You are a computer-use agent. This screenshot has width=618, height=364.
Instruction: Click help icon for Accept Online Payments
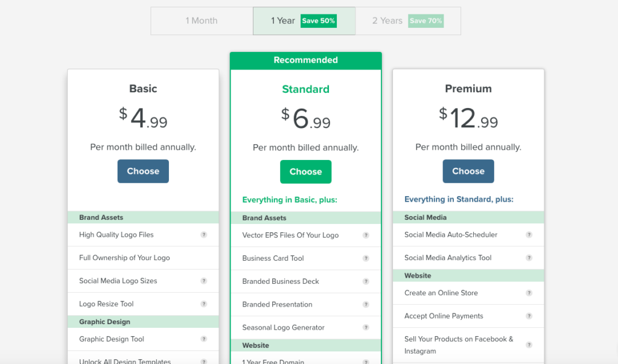click(x=529, y=316)
